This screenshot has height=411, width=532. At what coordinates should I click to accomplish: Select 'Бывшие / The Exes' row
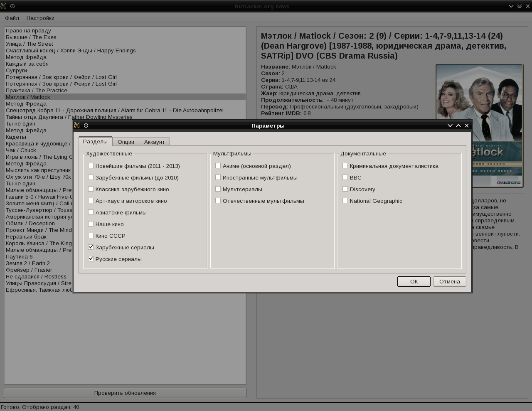coord(125,37)
